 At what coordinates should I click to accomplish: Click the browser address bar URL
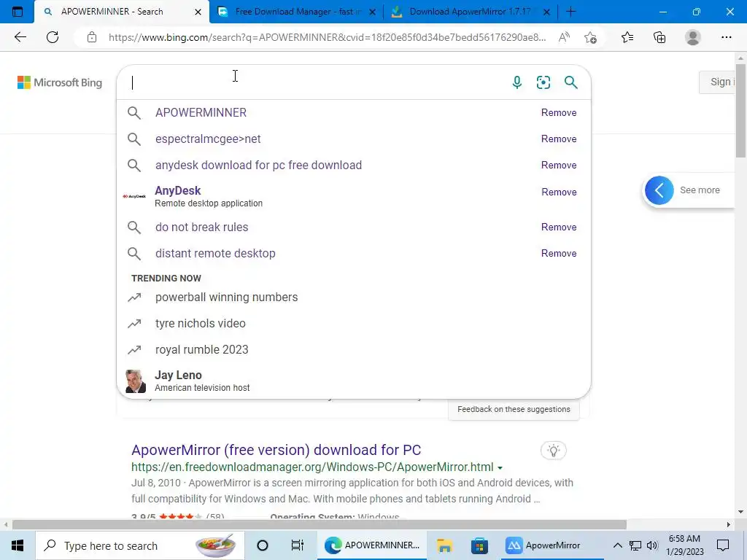(328, 37)
